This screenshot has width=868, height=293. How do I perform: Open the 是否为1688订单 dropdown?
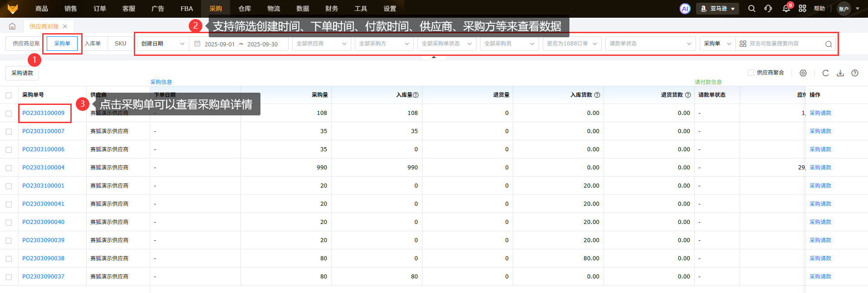(x=572, y=44)
